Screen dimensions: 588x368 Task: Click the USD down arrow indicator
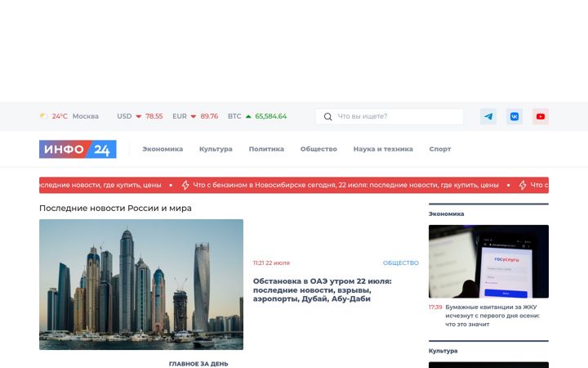pos(138,116)
